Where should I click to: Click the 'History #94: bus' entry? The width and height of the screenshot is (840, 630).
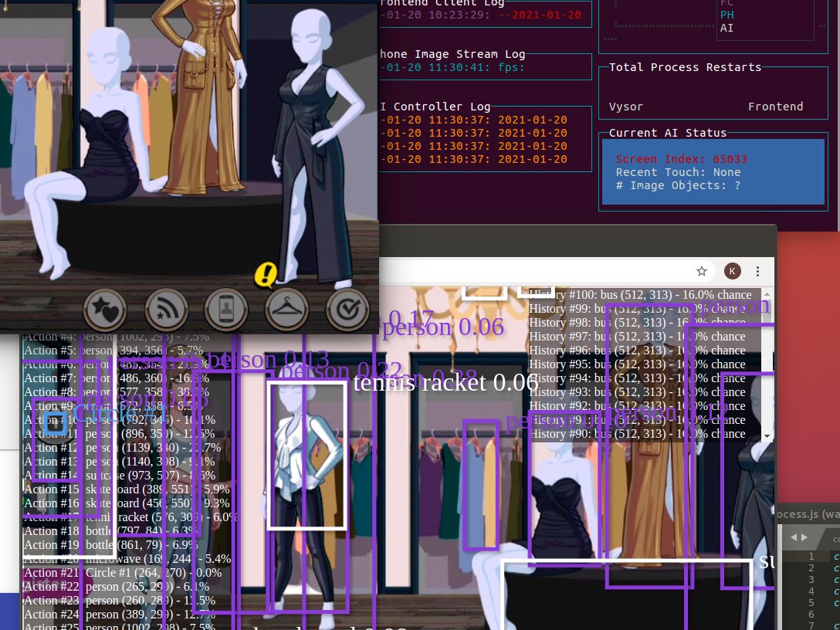[x=637, y=378]
